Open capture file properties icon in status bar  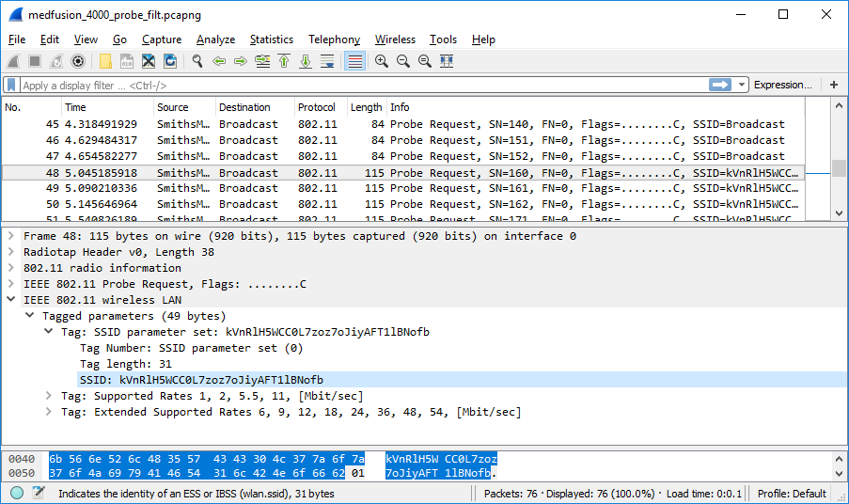pos(39,493)
